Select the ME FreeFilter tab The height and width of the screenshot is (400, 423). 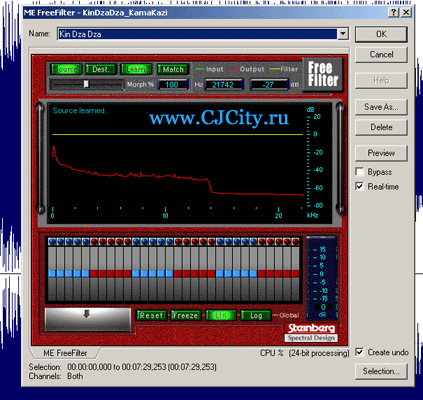[65, 353]
